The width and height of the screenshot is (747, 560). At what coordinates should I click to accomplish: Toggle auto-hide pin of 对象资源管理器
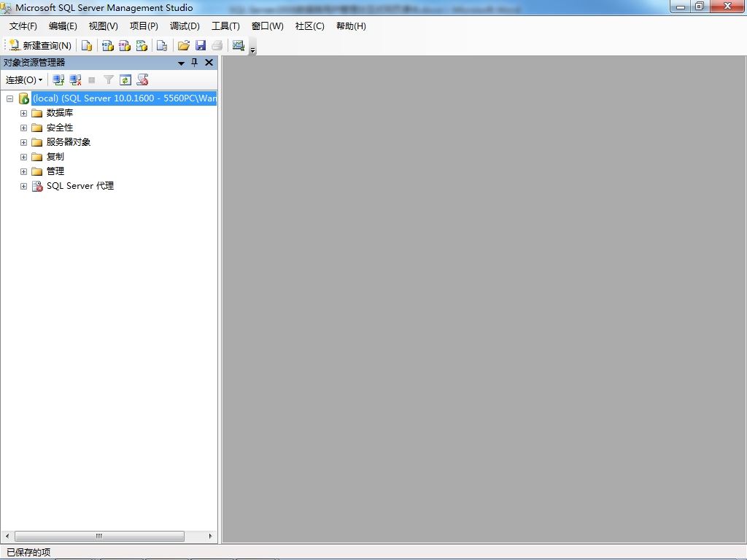click(x=194, y=63)
